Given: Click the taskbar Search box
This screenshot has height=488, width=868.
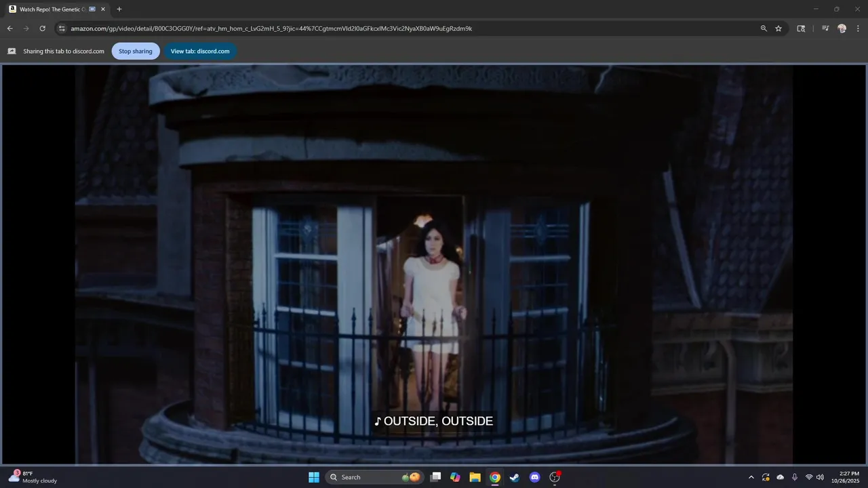Looking at the screenshot, I should pos(374,477).
